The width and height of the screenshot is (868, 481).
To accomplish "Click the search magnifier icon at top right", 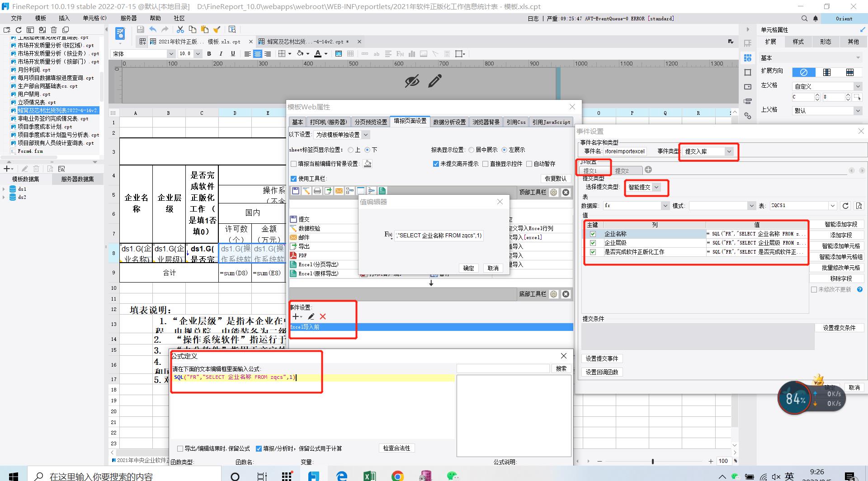I will (804, 19).
